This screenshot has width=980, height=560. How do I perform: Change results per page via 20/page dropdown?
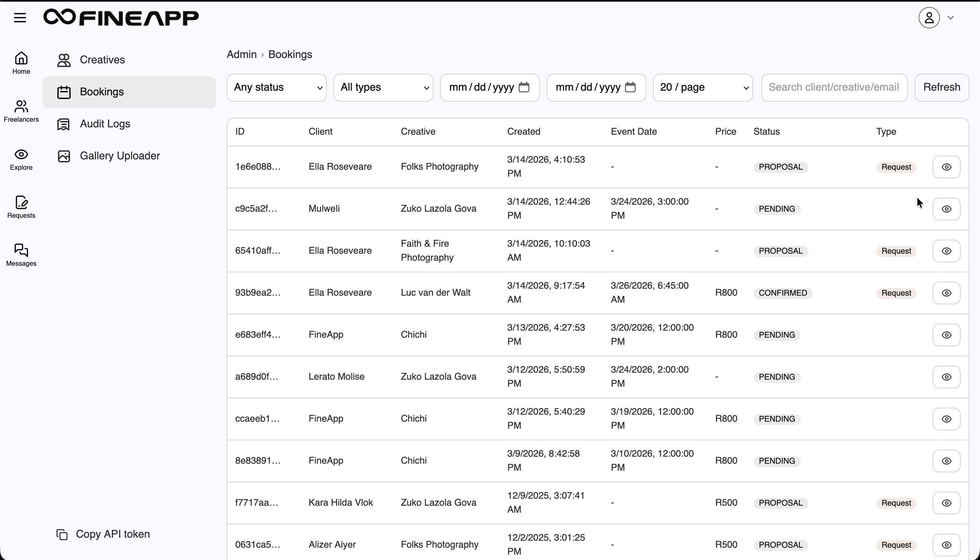point(702,87)
